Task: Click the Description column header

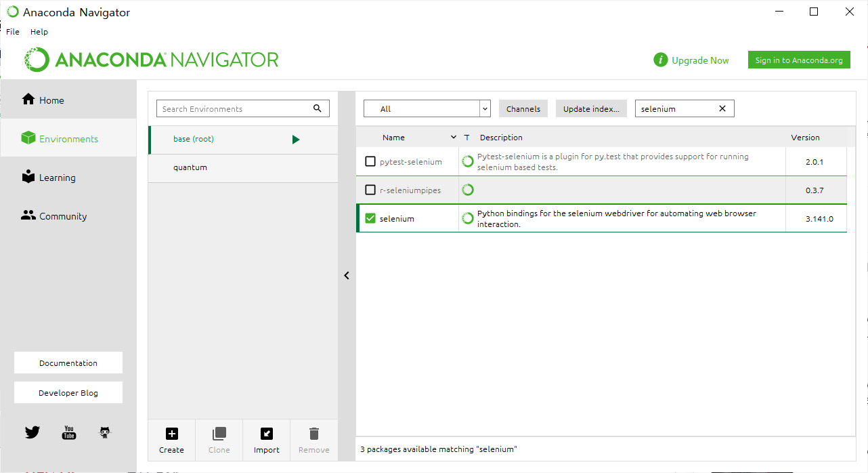Action: point(501,138)
